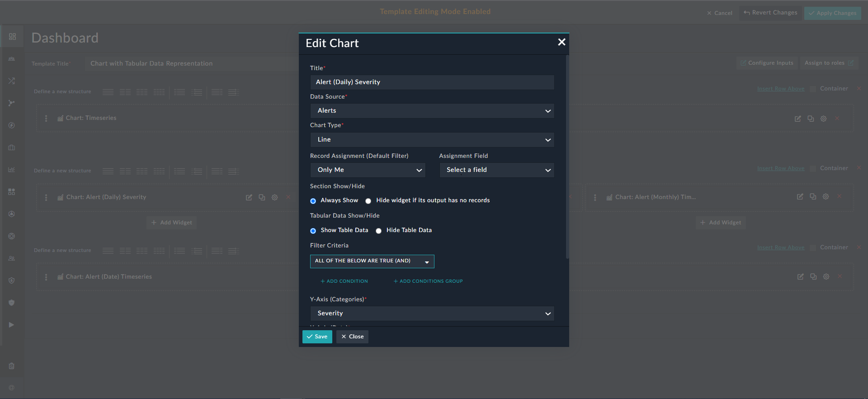Image resolution: width=868 pixels, height=399 pixels.
Task: Select Hide widget if output has no records
Action: point(368,201)
